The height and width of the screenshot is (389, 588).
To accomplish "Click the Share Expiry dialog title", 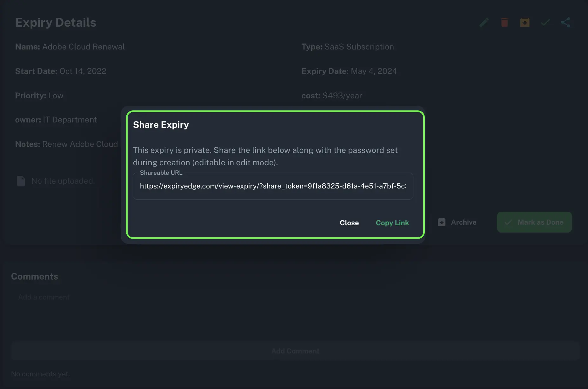I will 161,125.
